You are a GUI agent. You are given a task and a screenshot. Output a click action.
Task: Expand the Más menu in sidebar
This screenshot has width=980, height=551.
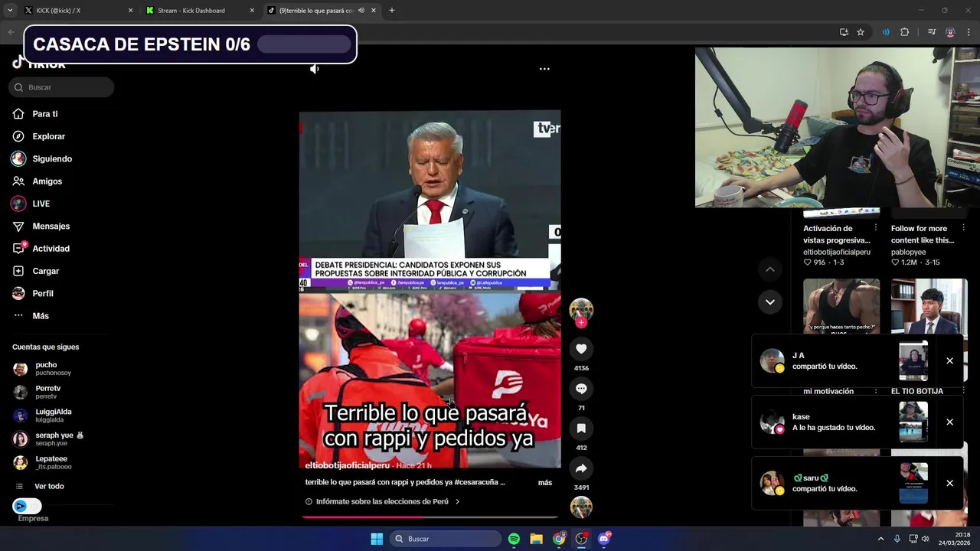click(x=40, y=316)
